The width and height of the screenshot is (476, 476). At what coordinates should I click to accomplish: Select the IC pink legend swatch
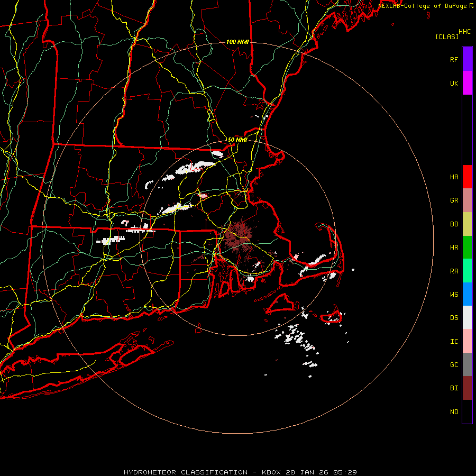(467, 341)
